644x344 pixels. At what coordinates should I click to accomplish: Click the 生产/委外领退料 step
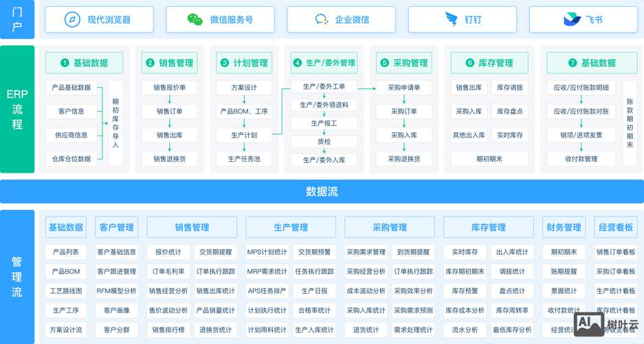point(324,105)
